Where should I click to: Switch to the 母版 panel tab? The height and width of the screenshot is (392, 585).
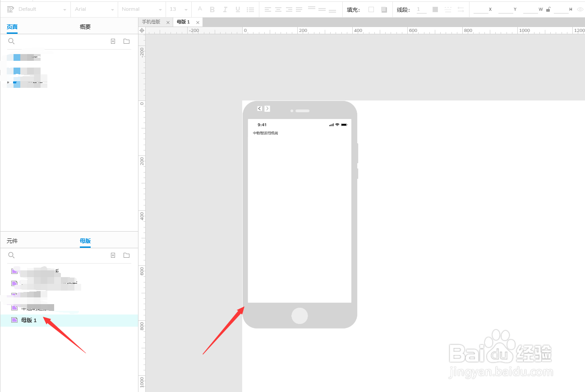(85, 241)
